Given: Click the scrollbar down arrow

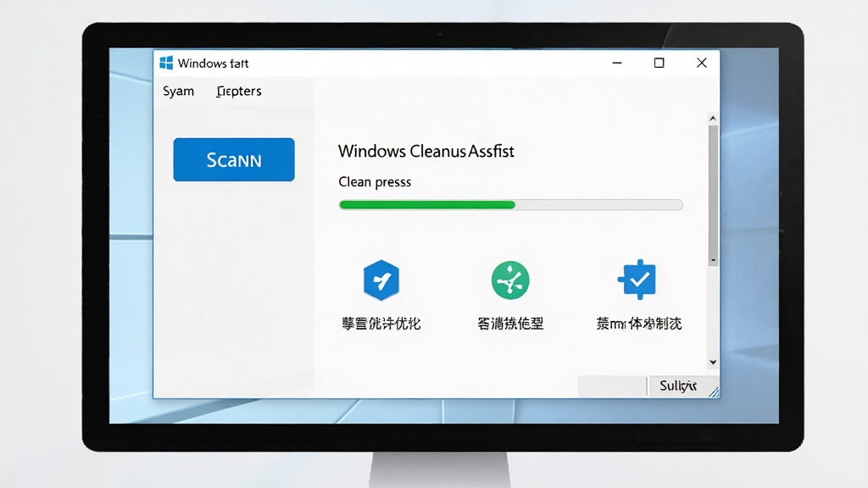Looking at the screenshot, I should pos(713,363).
